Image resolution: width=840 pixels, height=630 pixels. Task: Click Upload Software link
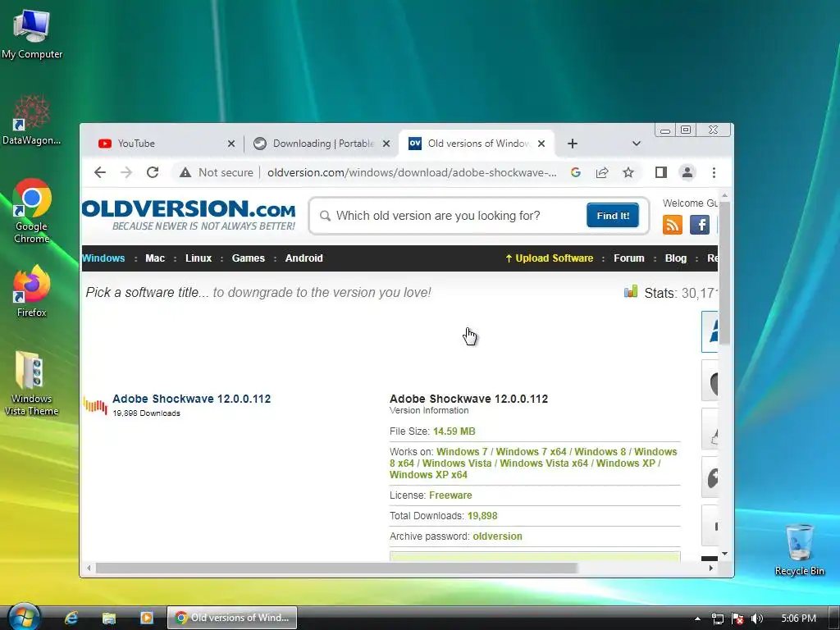click(549, 258)
